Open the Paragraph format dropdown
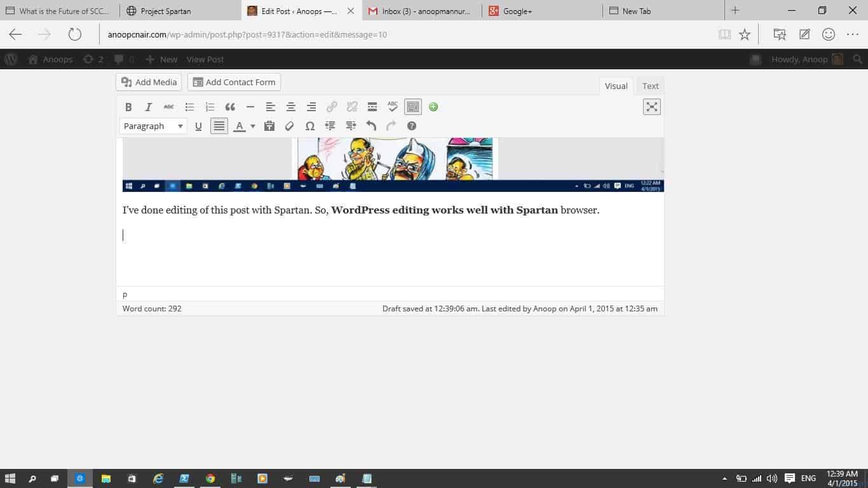Image resolution: width=868 pixels, height=488 pixels. (x=153, y=126)
